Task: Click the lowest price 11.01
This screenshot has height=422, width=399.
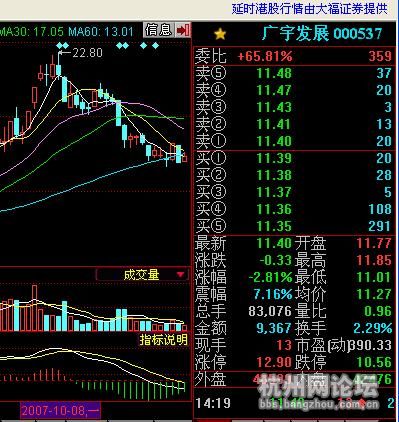Action: point(374,277)
